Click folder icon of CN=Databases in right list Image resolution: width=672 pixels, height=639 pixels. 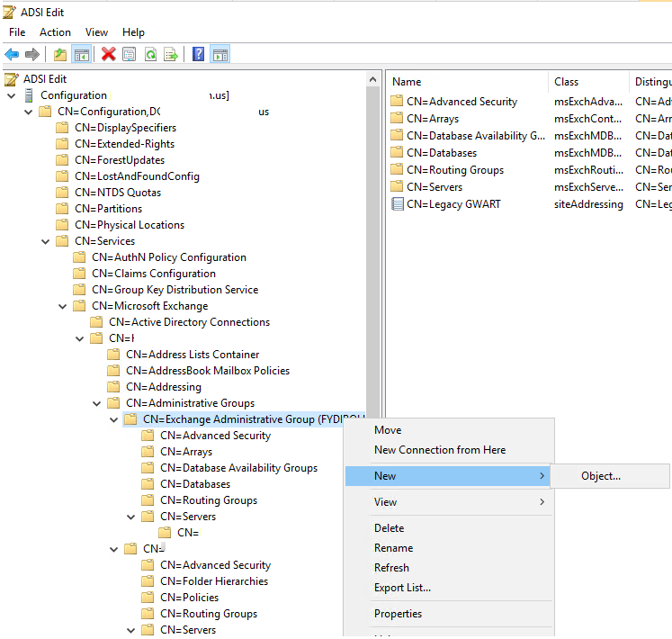tap(397, 153)
